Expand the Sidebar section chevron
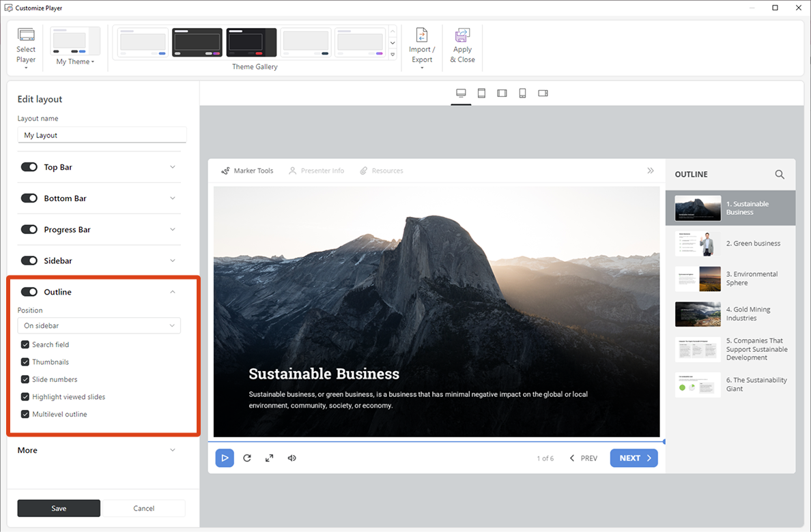 point(172,261)
